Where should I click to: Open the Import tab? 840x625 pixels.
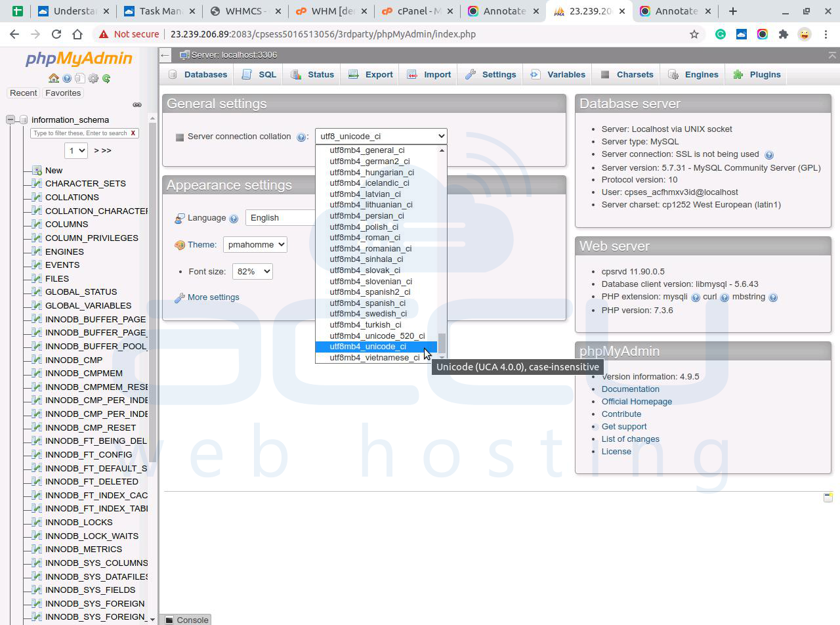429,75
